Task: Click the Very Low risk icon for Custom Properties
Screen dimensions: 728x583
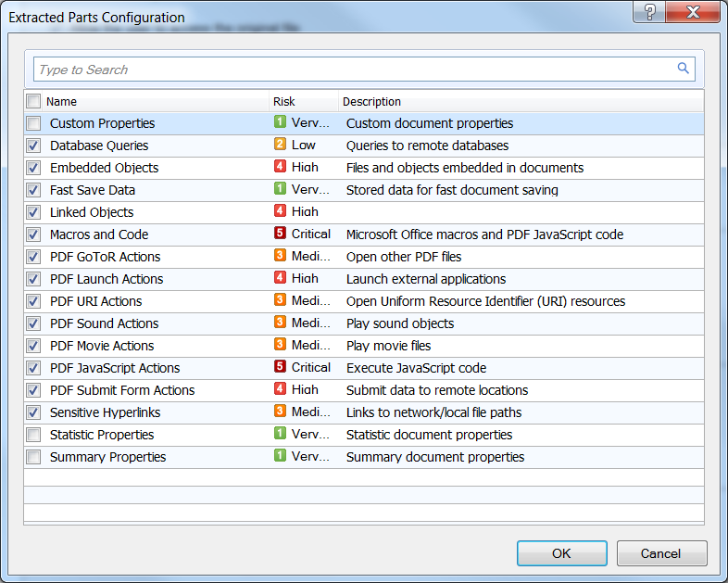Action: pyautogui.click(x=280, y=123)
